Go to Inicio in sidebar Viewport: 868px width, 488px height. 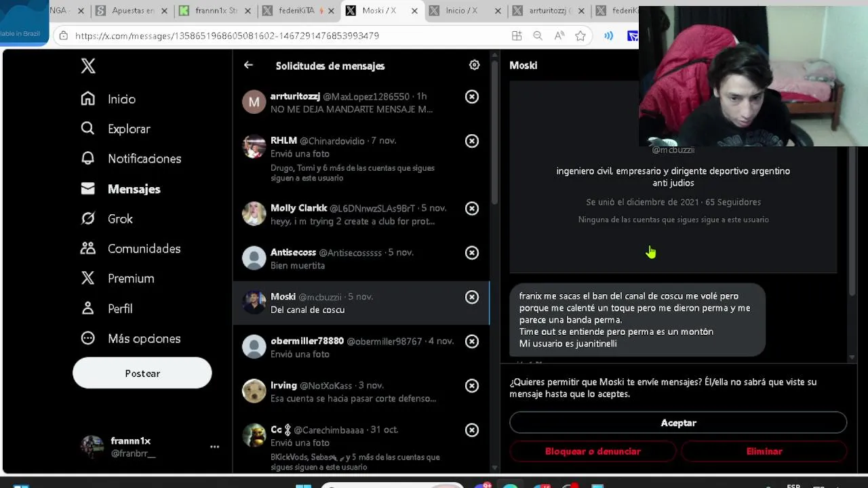pos(108,99)
